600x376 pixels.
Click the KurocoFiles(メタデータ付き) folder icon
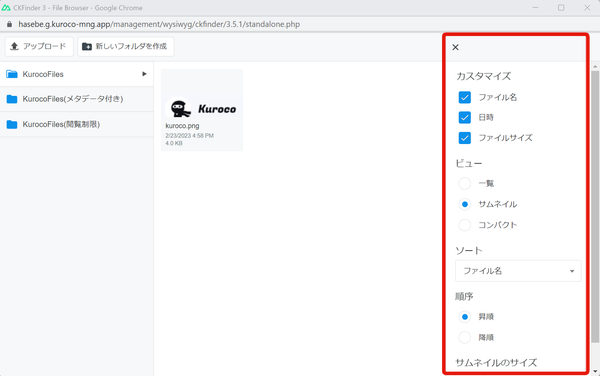pos(12,99)
